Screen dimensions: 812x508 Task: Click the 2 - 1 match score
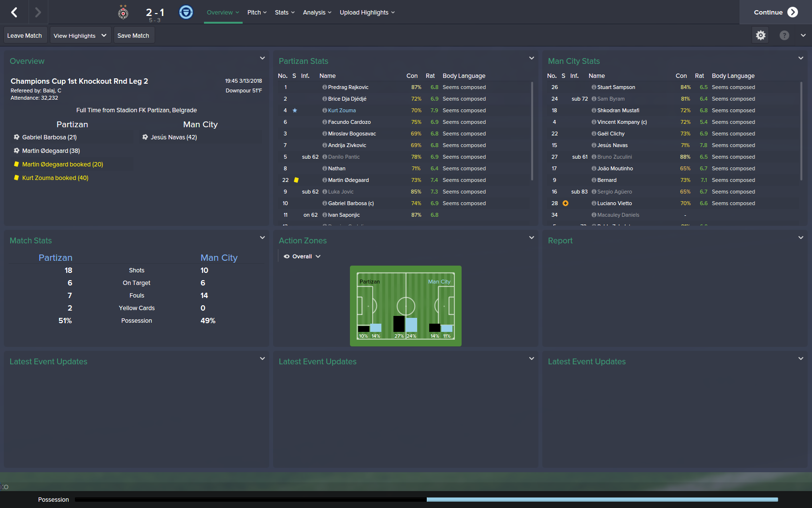click(x=155, y=13)
